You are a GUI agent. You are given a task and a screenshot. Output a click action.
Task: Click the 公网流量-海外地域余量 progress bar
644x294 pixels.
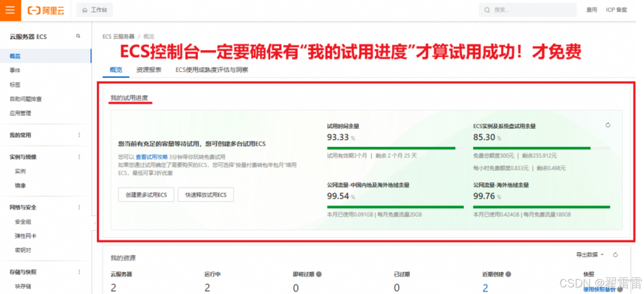click(542, 207)
